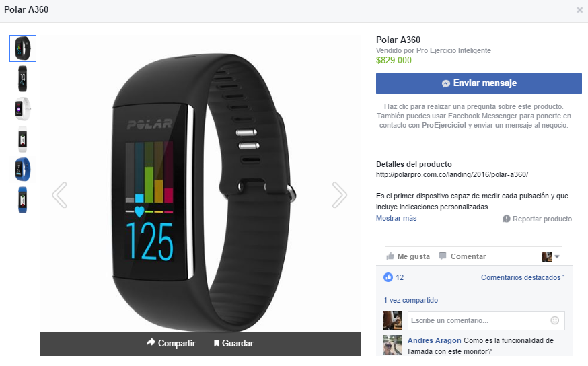Open the polarpro.com.co product URL
Viewport: 588px width, 366px height.
click(x=452, y=174)
